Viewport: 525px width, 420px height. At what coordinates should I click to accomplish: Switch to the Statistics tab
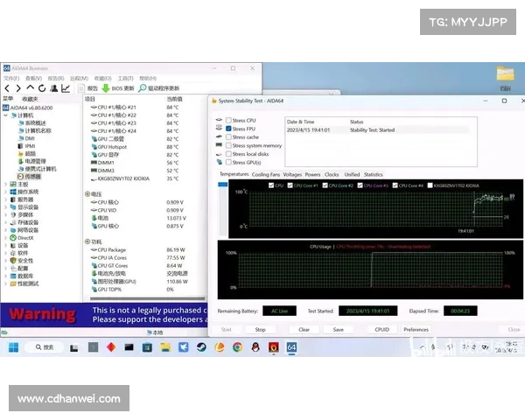[374, 174]
